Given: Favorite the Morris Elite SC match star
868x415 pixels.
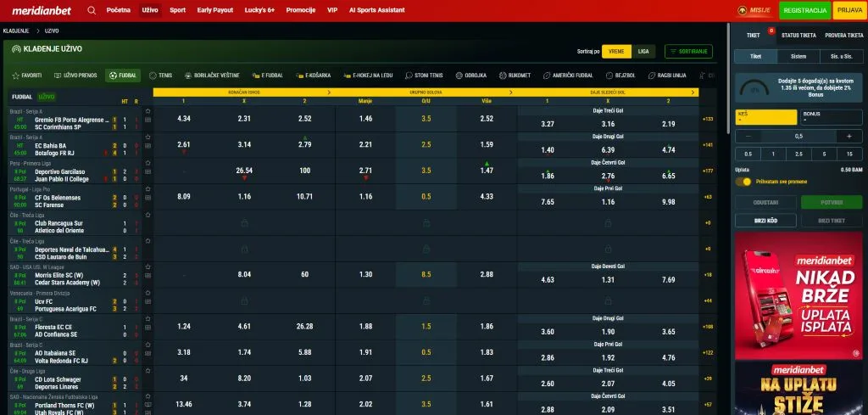Looking at the screenshot, I should pyautogui.click(x=147, y=267).
